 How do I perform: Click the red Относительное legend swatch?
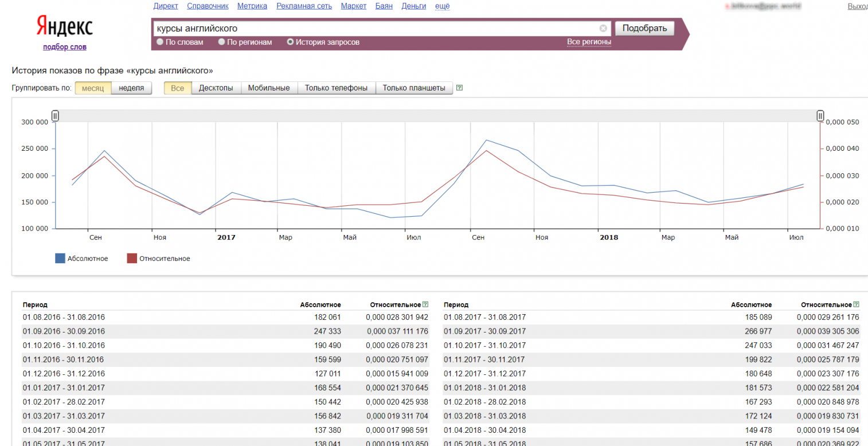[x=132, y=259]
